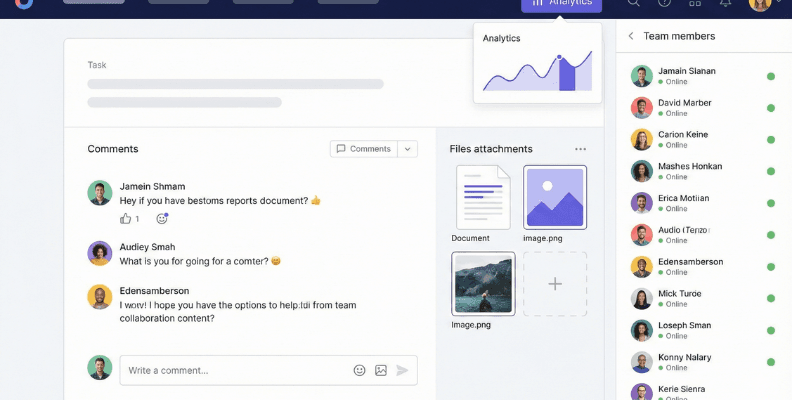Click Online status under Carion Keine
Viewport: 800px width, 400px height.
point(672,145)
